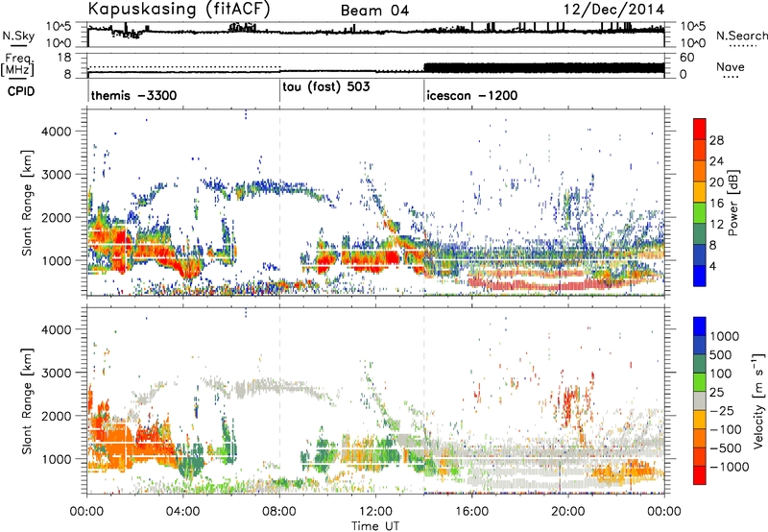Click the orange velocity region near 01:00
The width and height of the screenshot is (768, 532).
pos(115,444)
